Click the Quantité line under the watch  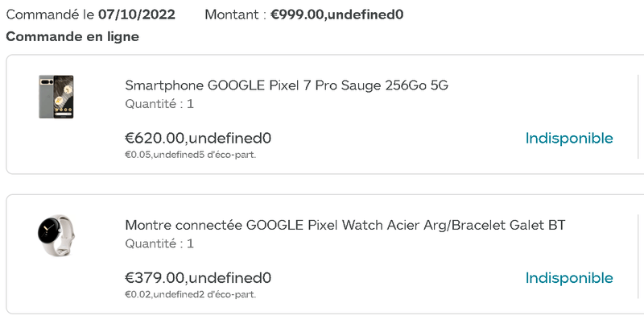(159, 243)
